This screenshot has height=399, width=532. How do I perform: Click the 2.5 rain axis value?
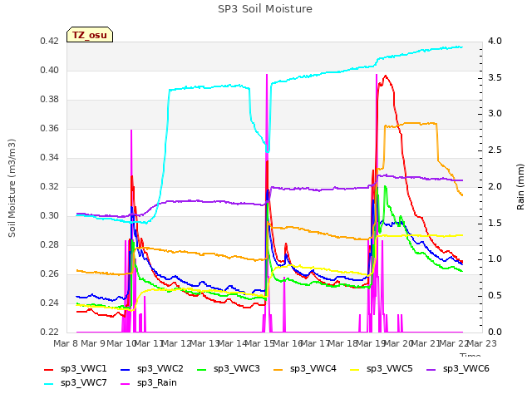click(495, 150)
